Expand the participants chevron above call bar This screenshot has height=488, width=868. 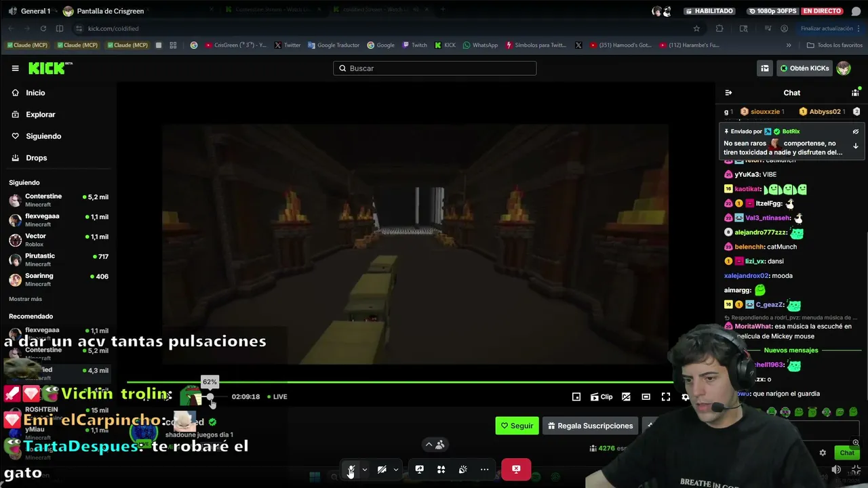[x=429, y=445]
